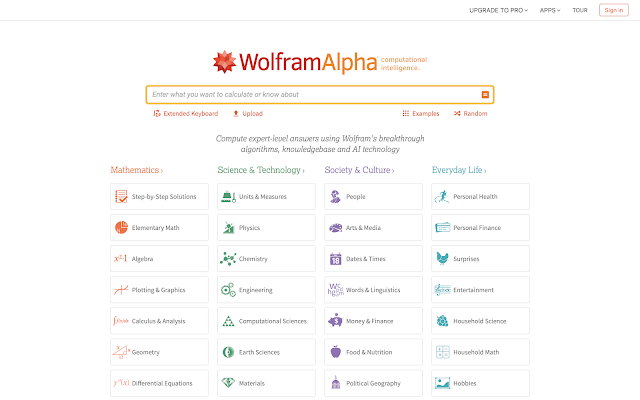The image size is (640, 400).
Task: Open the People topic label
Action: (x=356, y=197)
